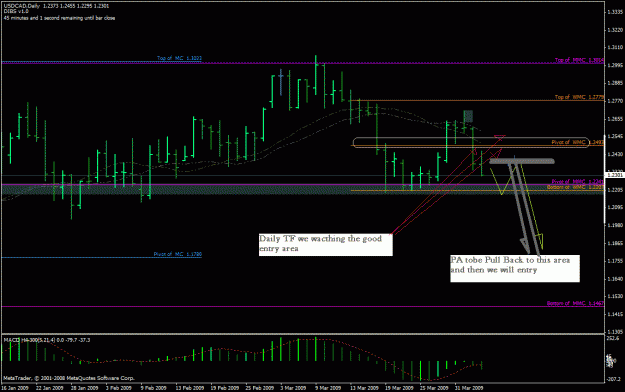625x392 pixels.
Task: Click price axis value 1.2995
Action: point(615,65)
